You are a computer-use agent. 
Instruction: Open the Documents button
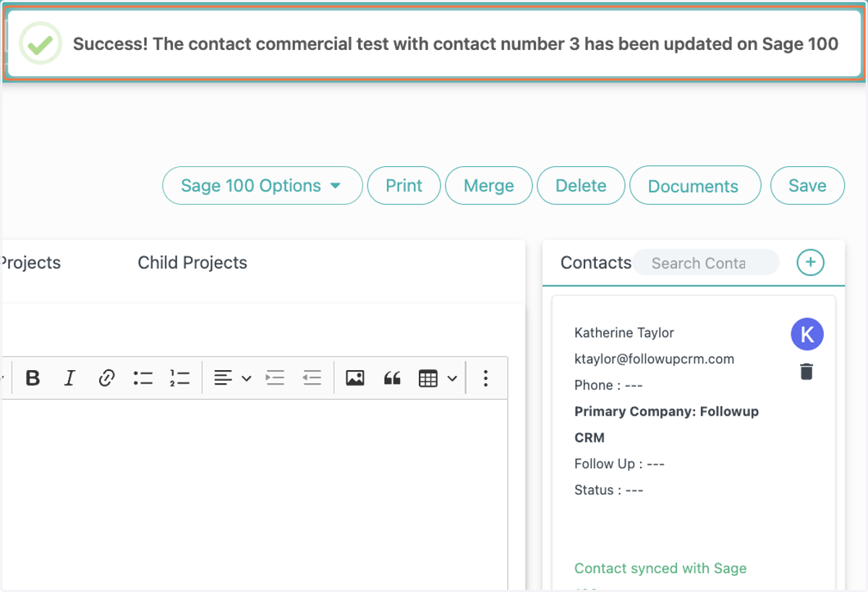[x=695, y=186]
